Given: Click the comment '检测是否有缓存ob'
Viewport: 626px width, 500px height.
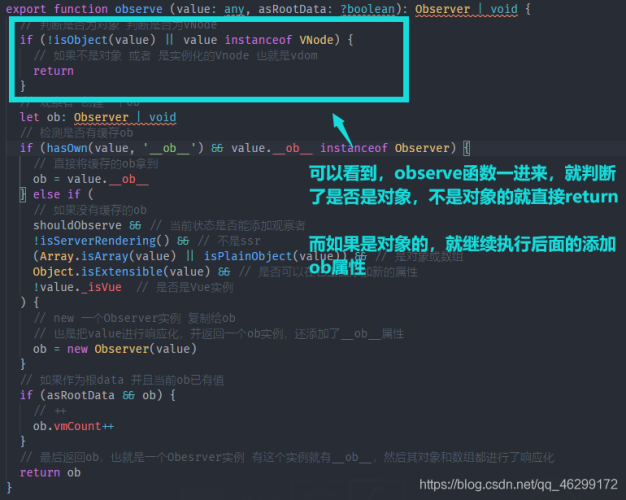Looking at the screenshot, I should click(77, 133).
